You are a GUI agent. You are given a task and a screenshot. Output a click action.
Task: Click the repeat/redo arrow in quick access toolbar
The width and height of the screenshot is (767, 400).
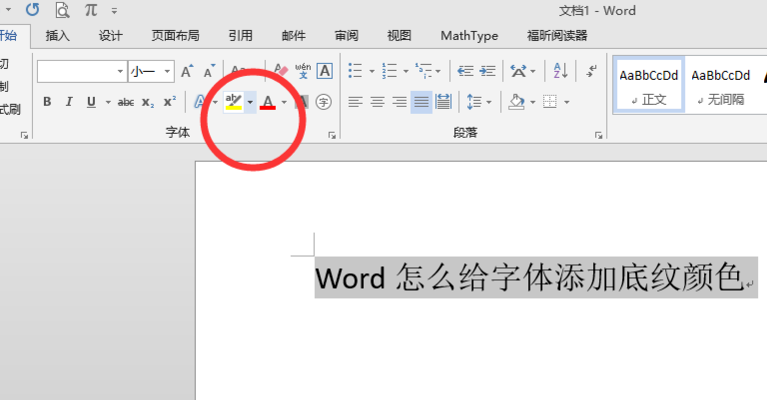click(x=33, y=10)
